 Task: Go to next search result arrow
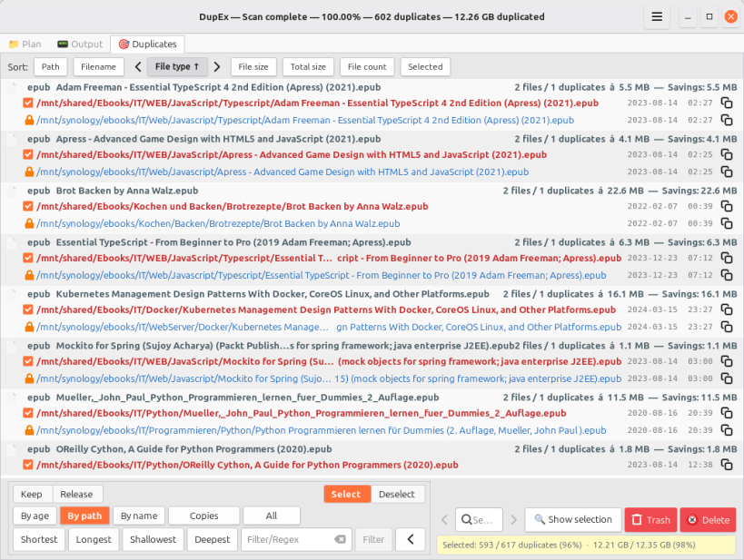[514, 520]
